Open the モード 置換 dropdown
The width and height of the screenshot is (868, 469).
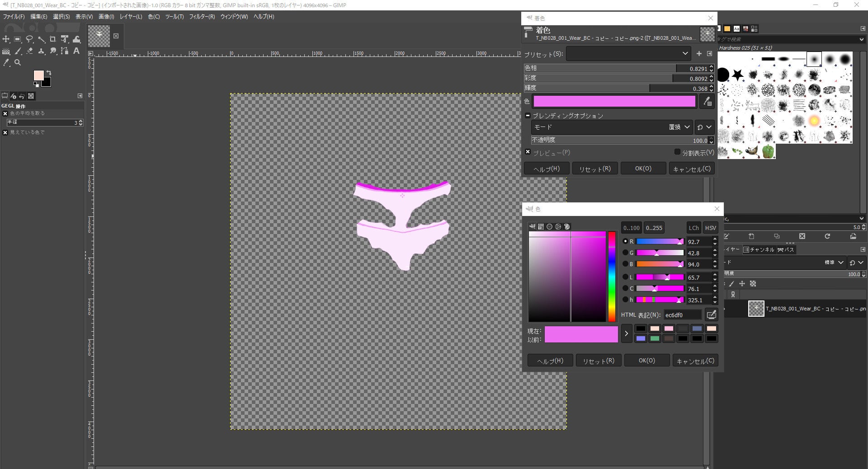tap(611, 127)
